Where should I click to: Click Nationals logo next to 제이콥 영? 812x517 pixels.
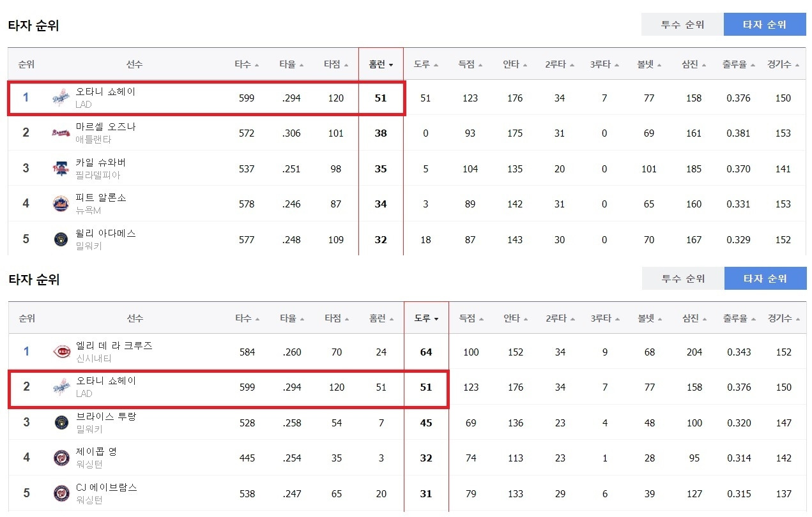point(61,458)
